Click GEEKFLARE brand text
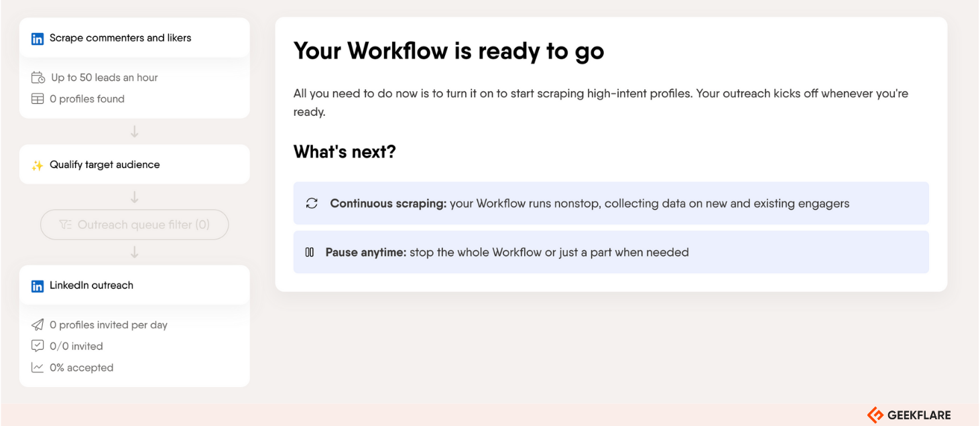Image resolution: width=980 pixels, height=426 pixels. point(919,415)
